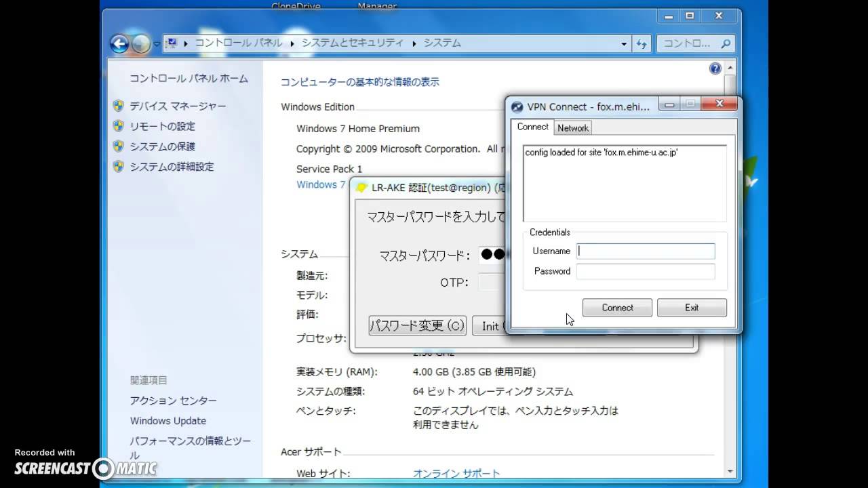This screenshot has height=488, width=868.
Task: Click the Forward arrow in Control Panel
Action: coord(140,44)
